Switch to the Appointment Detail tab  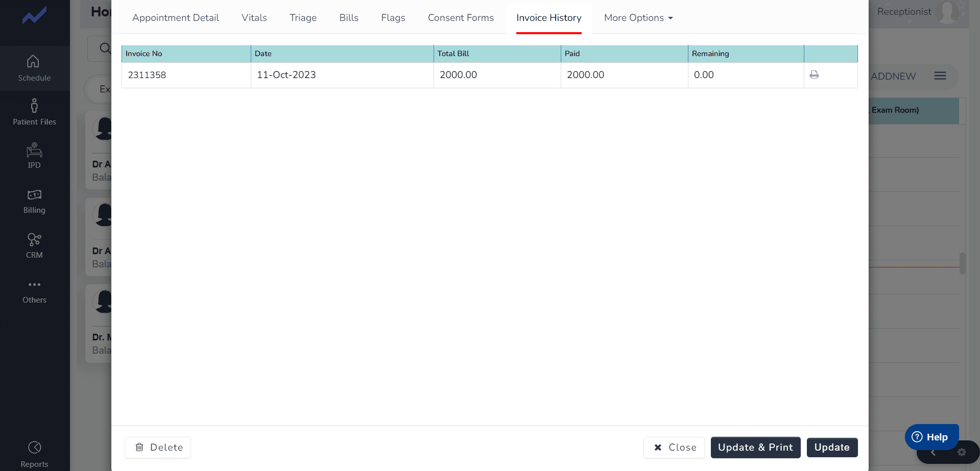(x=176, y=18)
